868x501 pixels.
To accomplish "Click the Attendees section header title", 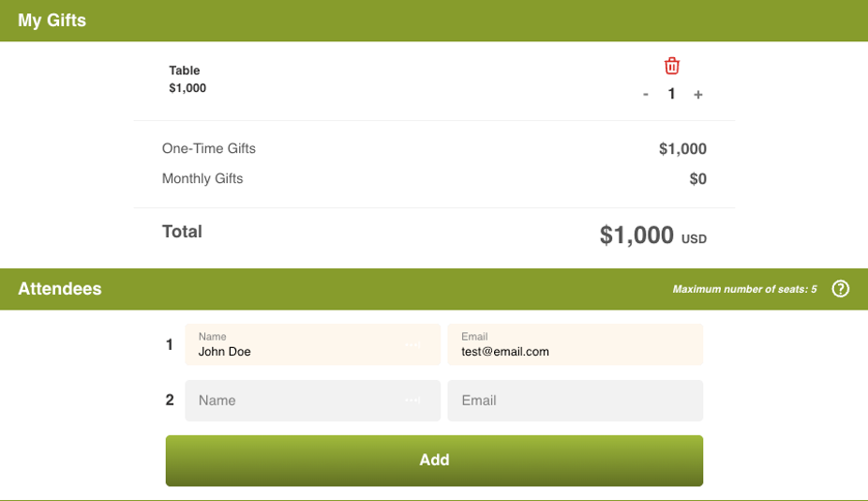I will (60, 289).
